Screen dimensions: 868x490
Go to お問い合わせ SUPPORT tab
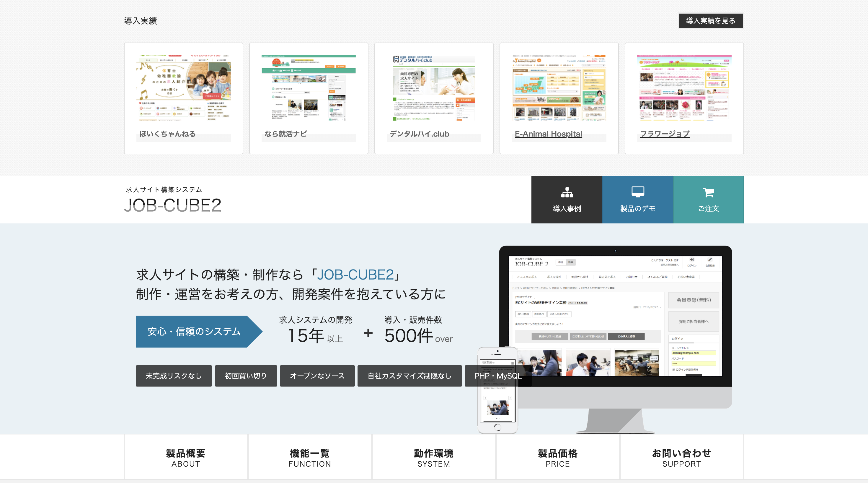pyautogui.click(x=682, y=457)
